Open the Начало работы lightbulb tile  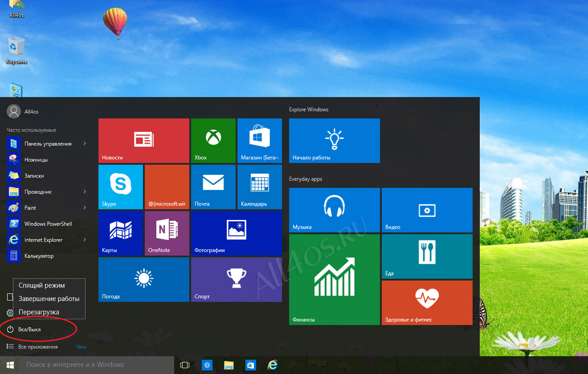tap(335, 141)
